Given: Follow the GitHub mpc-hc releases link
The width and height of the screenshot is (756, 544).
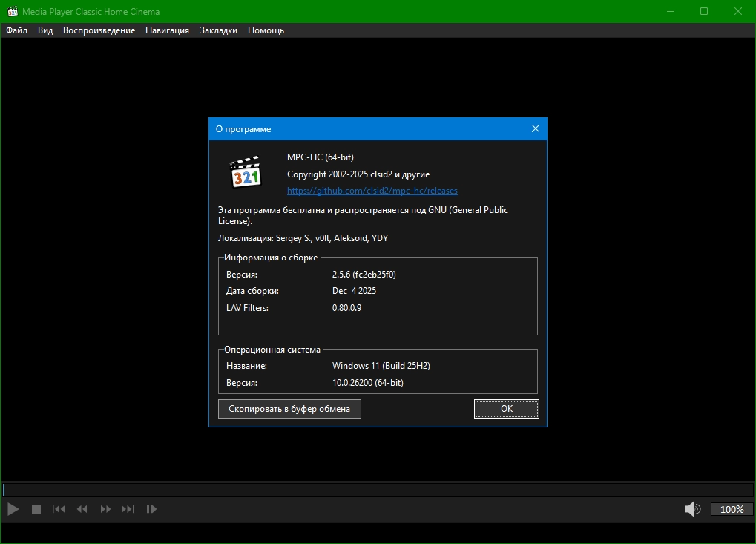Looking at the screenshot, I should (372, 191).
